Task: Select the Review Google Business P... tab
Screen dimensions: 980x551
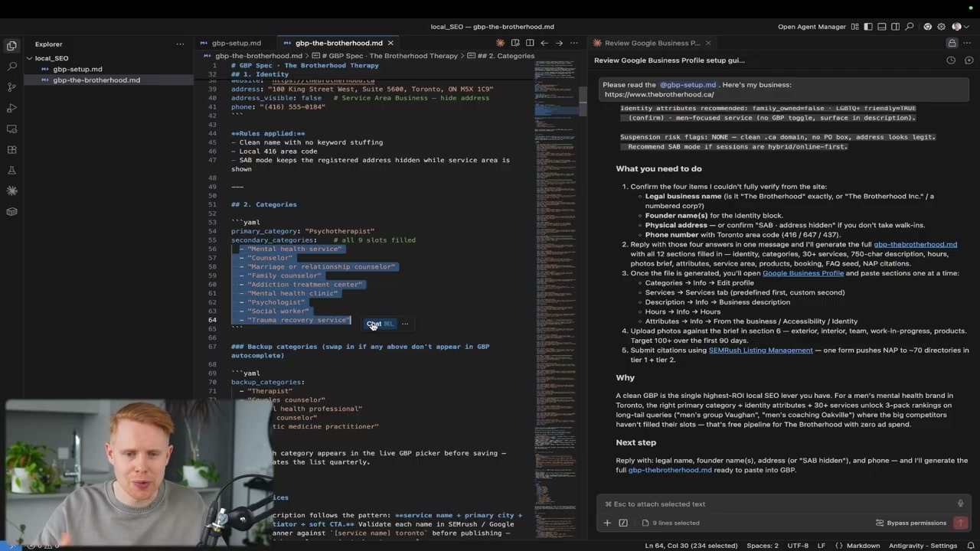Action: [x=652, y=43]
